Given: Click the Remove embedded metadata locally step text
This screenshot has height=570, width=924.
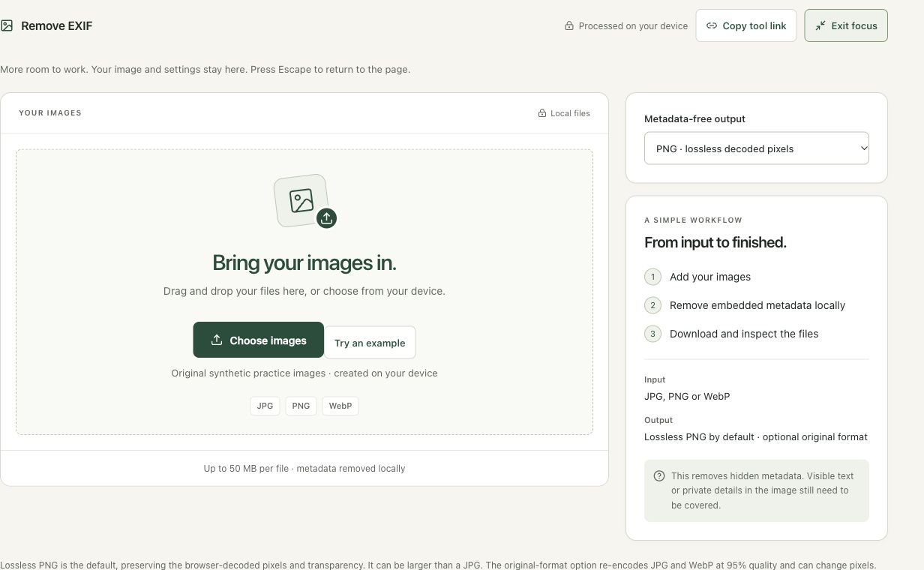Looking at the screenshot, I should 757,305.
